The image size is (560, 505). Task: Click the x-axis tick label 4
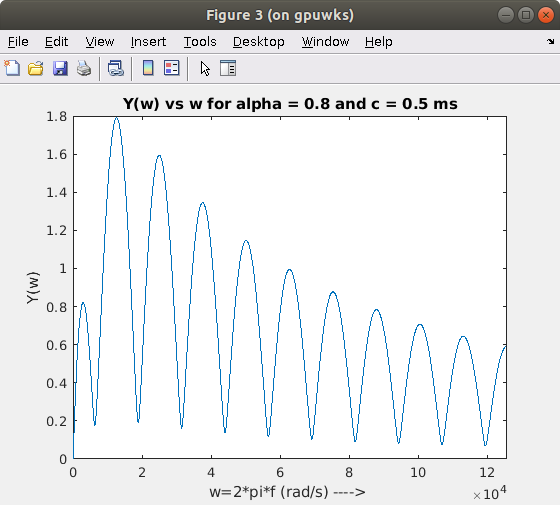tap(211, 472)
